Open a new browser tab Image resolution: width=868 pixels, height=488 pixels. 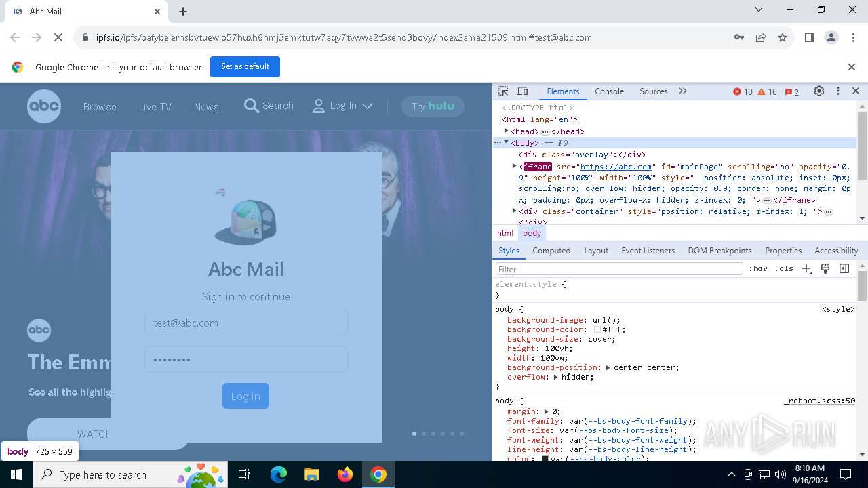tap(183, 12)
